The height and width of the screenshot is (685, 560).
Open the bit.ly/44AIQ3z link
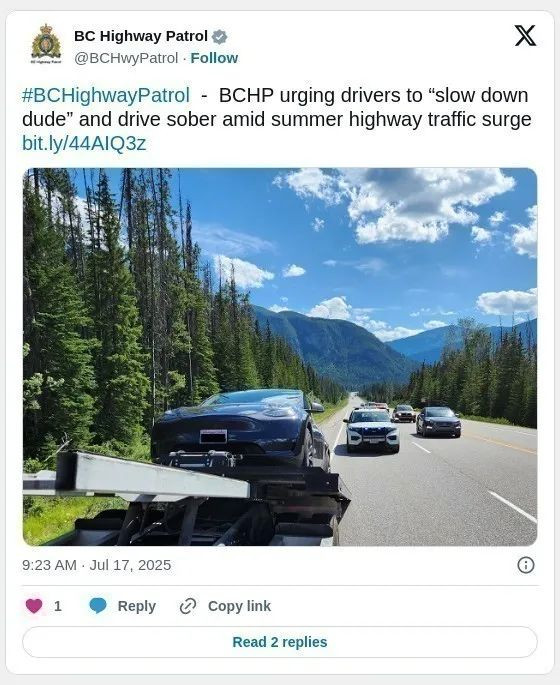(x=84, y=143)
